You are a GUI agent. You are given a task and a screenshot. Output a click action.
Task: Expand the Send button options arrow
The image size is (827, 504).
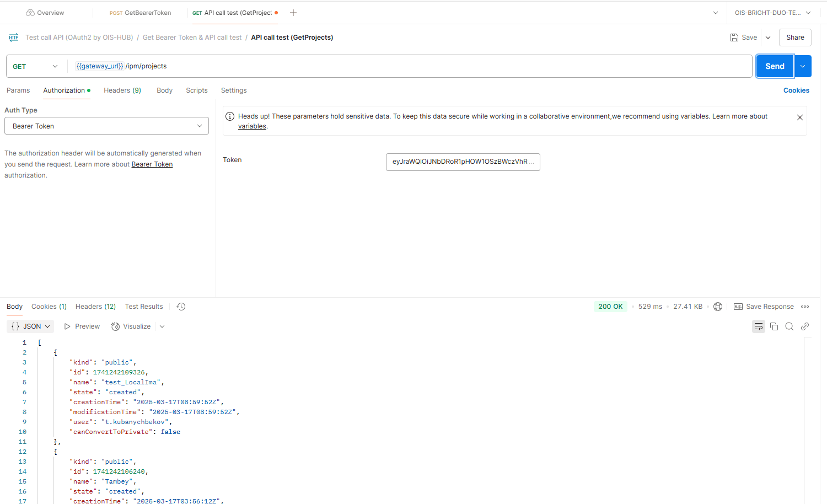pyautogui.click(x=803, y=66)
